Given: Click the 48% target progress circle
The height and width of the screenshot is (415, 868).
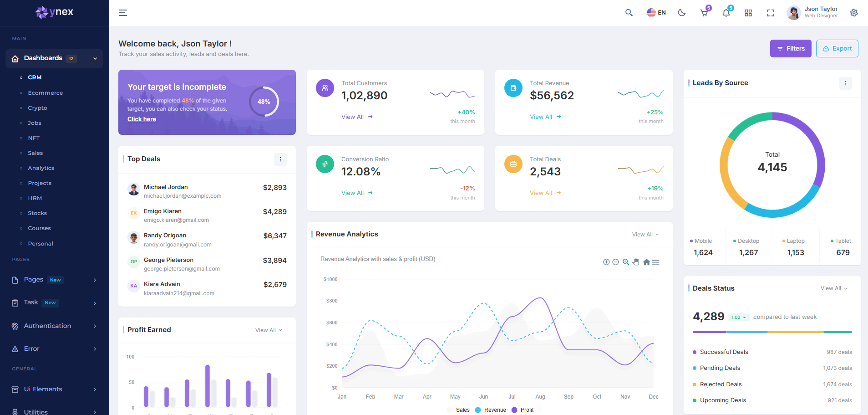Looking at the screenshot, I should point(264,102).
